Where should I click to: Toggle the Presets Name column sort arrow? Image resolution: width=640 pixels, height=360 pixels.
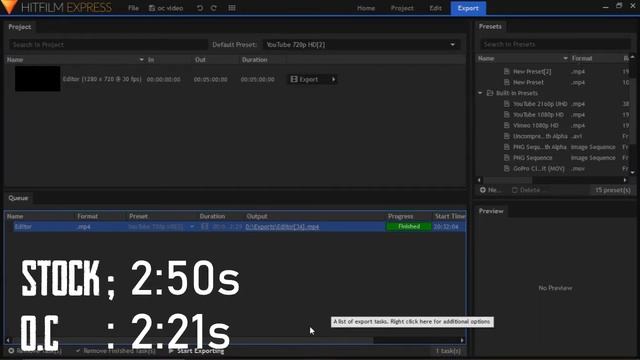[565, 58]
